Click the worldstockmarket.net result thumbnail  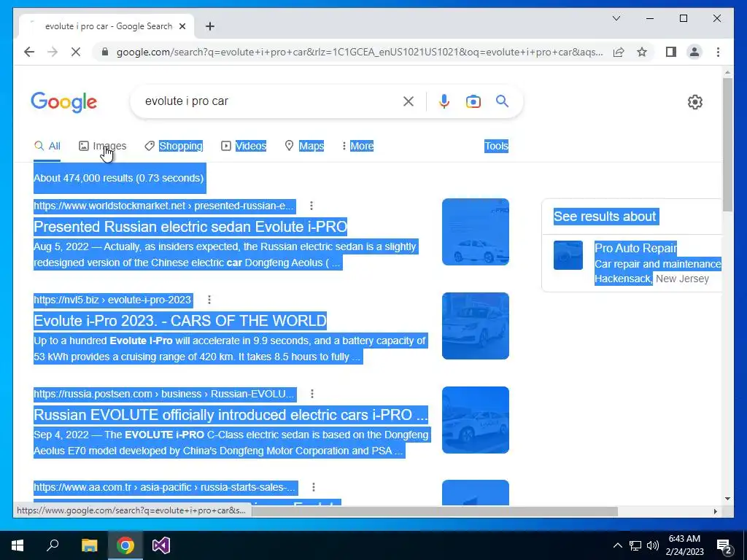476,232
